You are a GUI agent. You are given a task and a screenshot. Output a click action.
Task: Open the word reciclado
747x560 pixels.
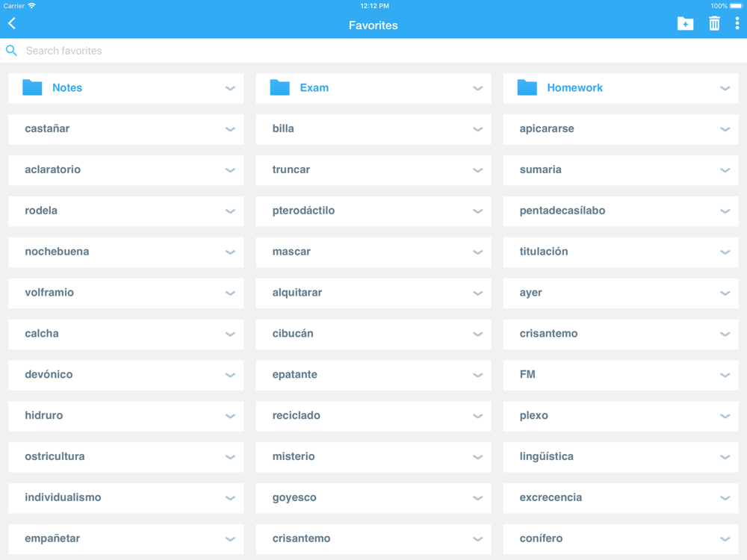point(297,415)
